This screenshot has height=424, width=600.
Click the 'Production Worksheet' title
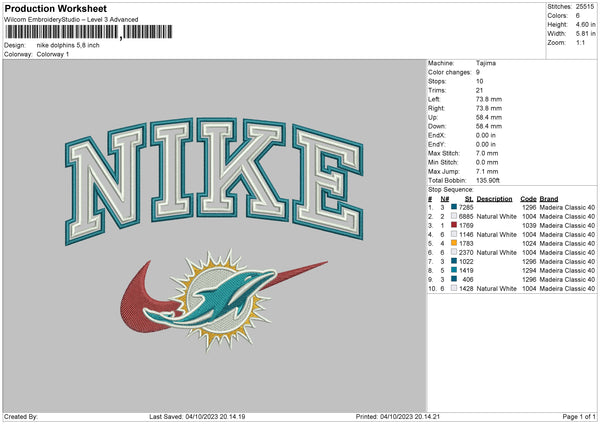coord(55,8)
